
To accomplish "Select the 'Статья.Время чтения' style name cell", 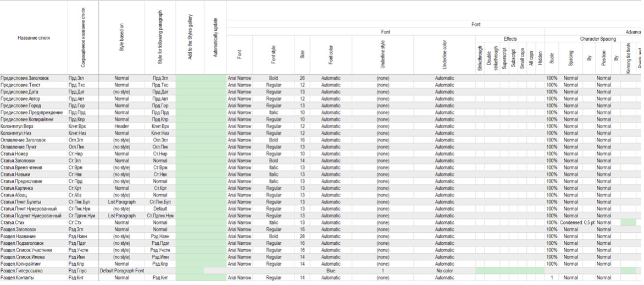I will point(34,167).
